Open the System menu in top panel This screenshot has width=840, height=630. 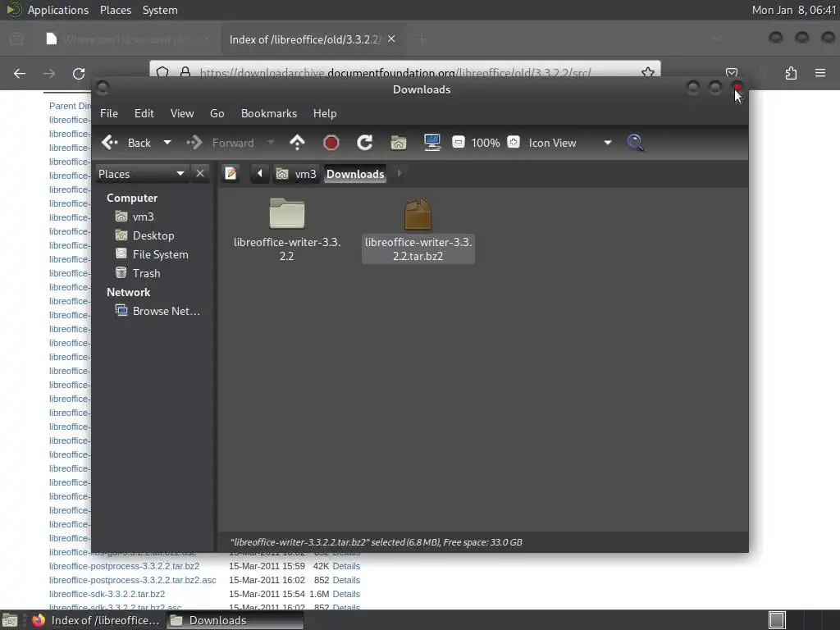(x=160, y=10)
